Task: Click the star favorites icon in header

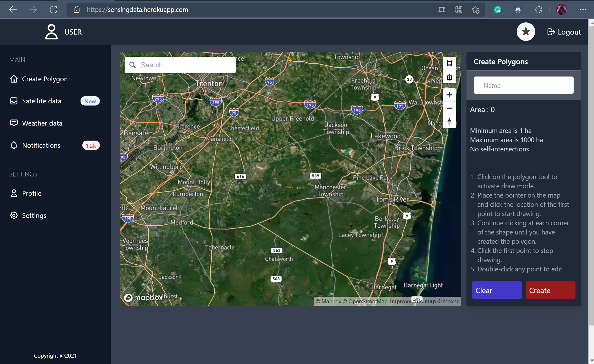Action: [526, 32]
